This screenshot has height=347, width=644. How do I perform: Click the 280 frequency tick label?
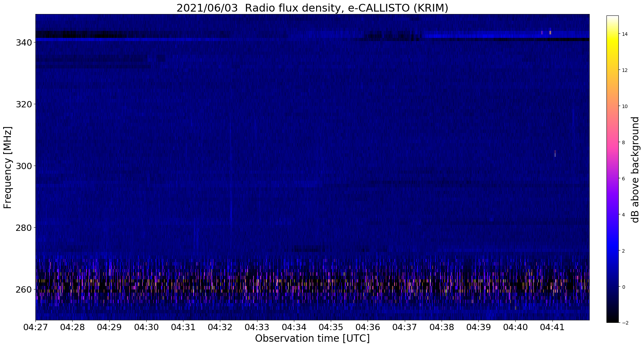24,228
